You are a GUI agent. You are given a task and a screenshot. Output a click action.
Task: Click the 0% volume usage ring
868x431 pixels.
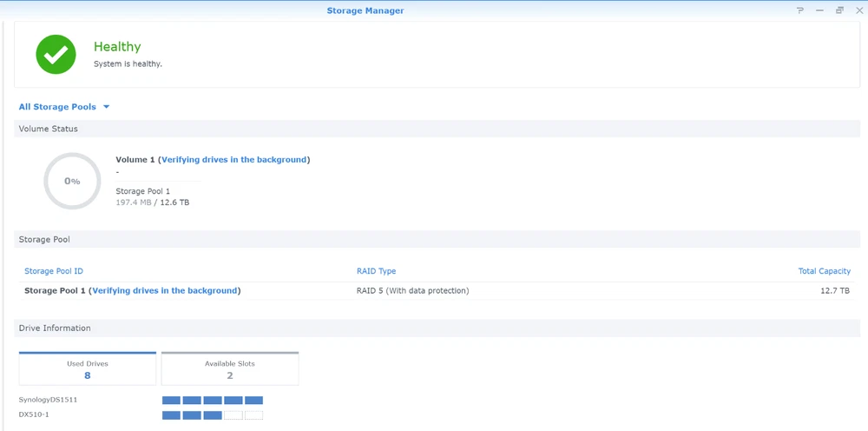[x=72, y=181]
